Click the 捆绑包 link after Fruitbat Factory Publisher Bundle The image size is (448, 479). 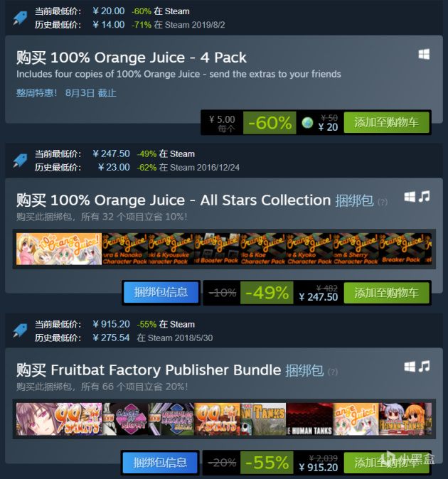click(x=304, y=370)
